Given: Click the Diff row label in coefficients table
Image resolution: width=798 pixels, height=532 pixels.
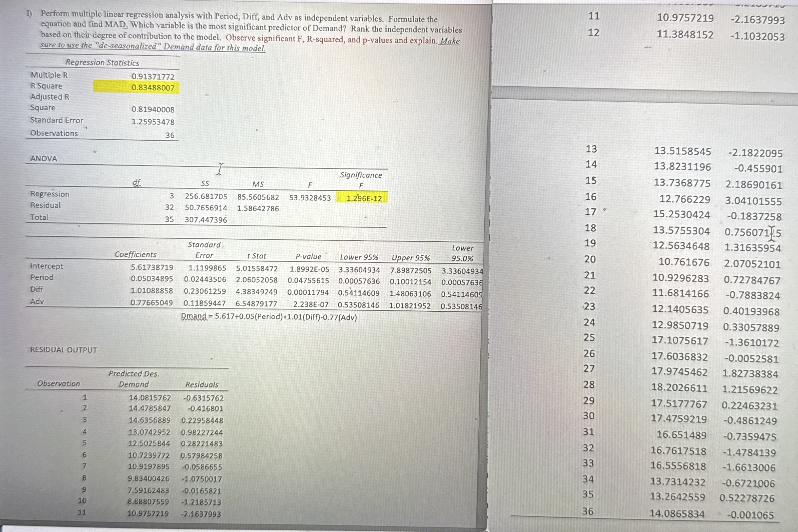Looking at the screenshot, I should pyautogui.click(x=37, y=289).
